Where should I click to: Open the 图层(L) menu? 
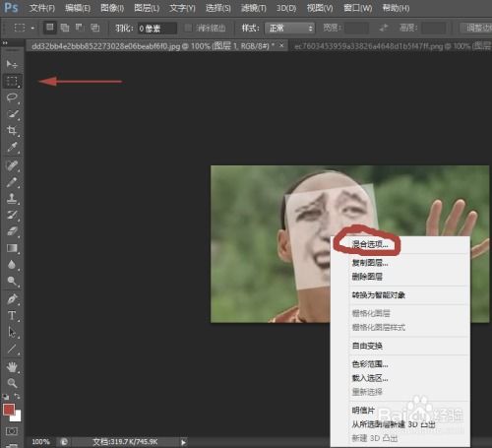147,8
